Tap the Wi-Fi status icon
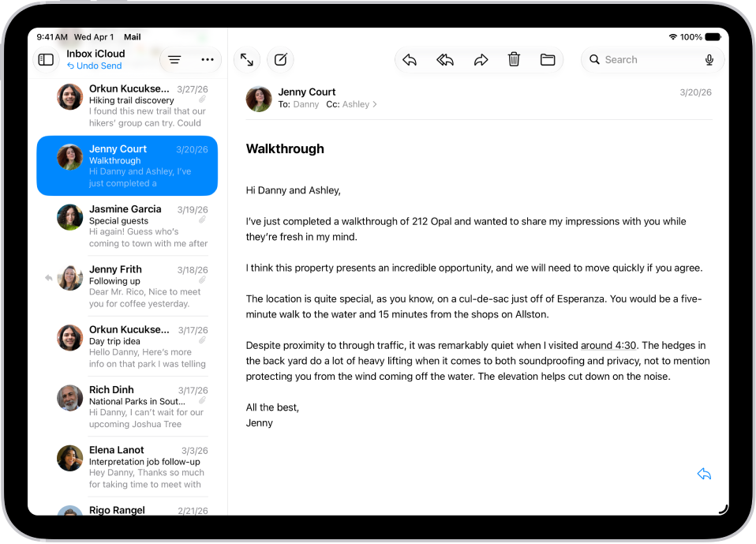 (673, 37)
